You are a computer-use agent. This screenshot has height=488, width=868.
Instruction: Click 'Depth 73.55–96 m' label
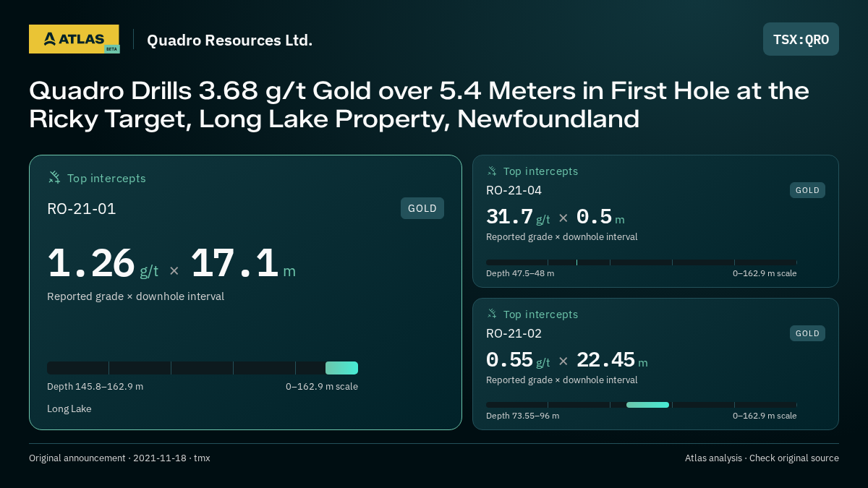pos(522,416)
